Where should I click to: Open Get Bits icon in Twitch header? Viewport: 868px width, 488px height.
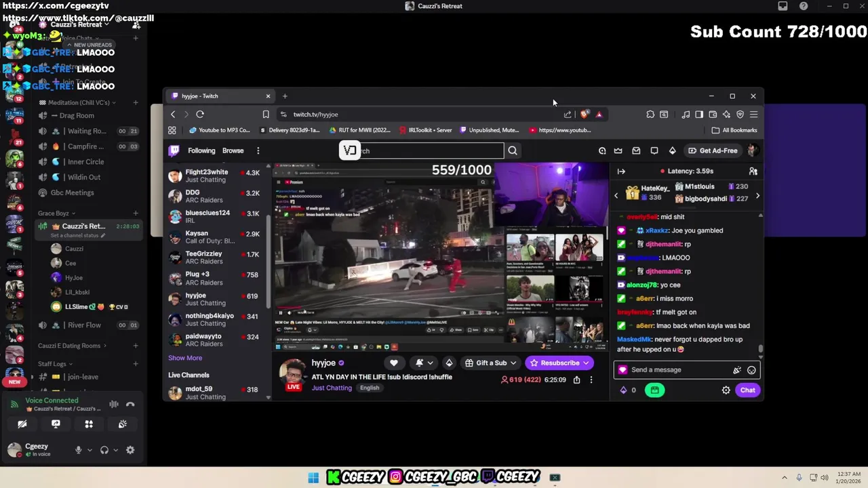point(672,150)
